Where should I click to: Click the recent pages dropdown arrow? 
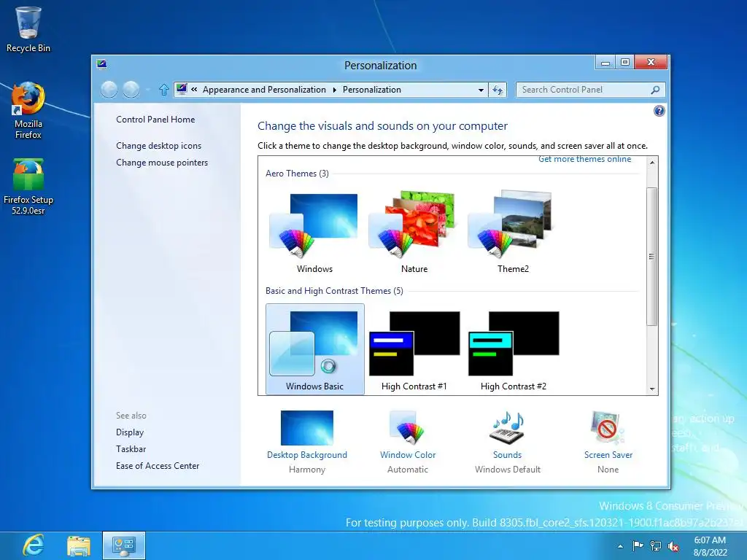(x=147, y=90)
